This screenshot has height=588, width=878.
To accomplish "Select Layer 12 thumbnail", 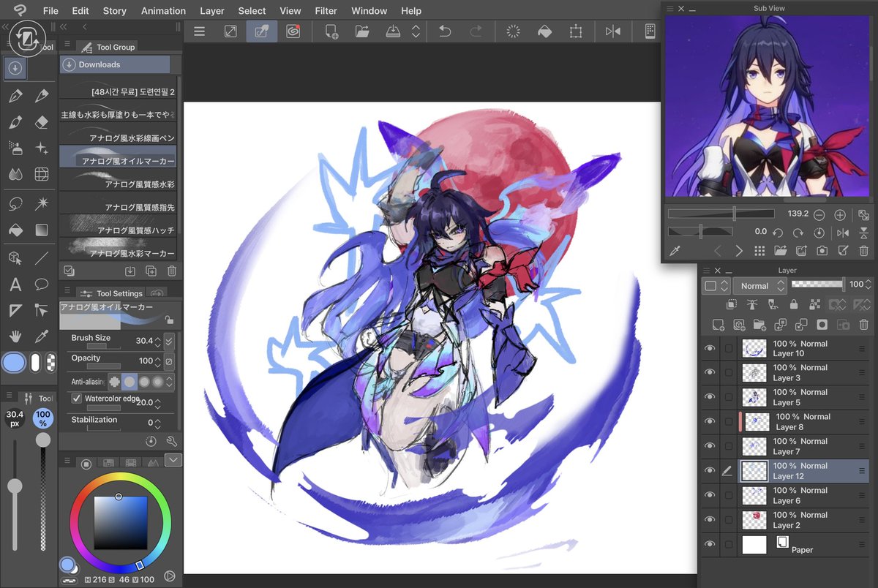I will click(754, 470).
